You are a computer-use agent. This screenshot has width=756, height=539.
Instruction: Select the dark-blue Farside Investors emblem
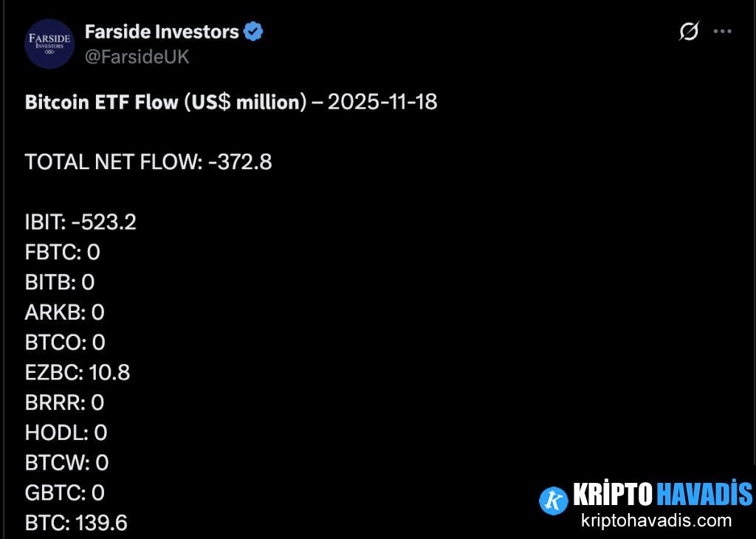(x=49, y=44)
